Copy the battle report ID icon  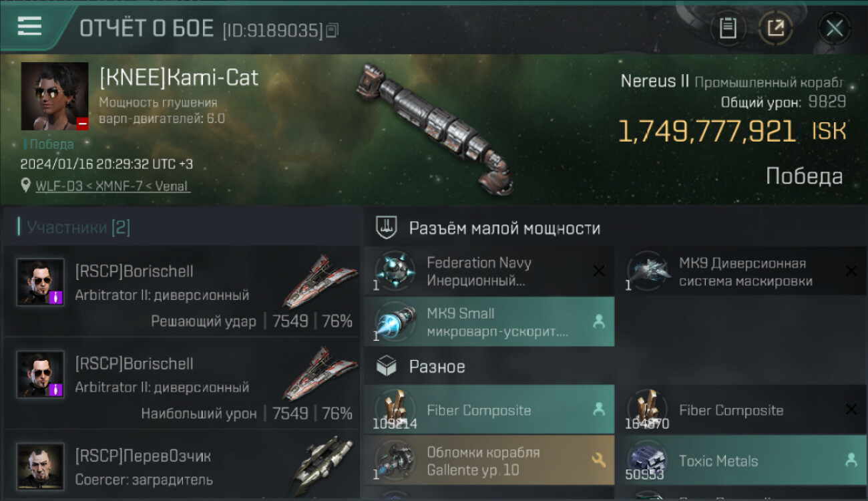[333, 29]
